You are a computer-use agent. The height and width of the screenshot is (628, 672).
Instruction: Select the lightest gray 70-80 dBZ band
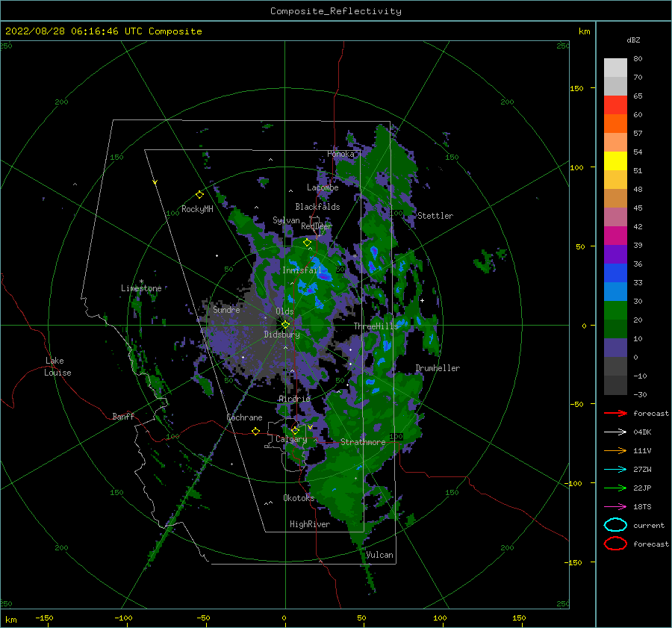point(615,68)
